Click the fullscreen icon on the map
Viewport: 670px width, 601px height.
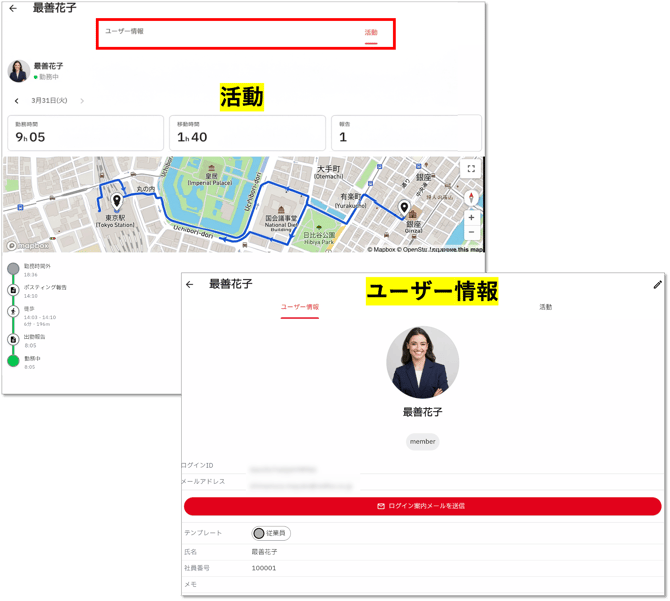tap(471, 170)
